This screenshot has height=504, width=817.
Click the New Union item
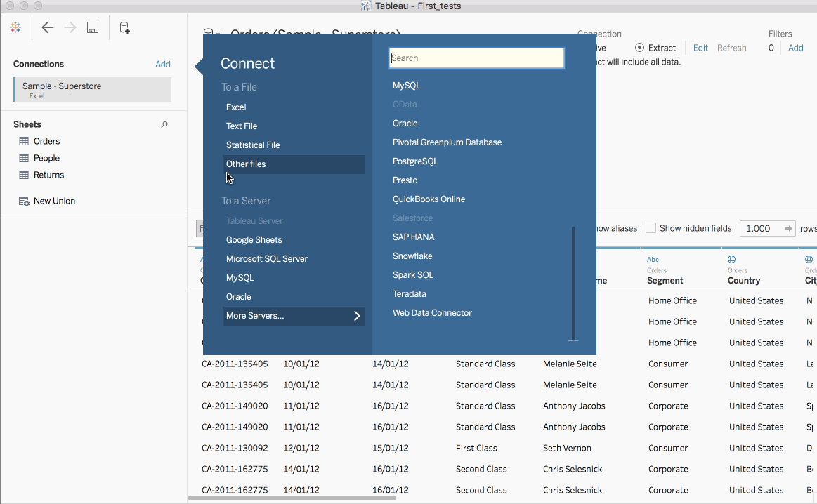click(x=54, y=201)
